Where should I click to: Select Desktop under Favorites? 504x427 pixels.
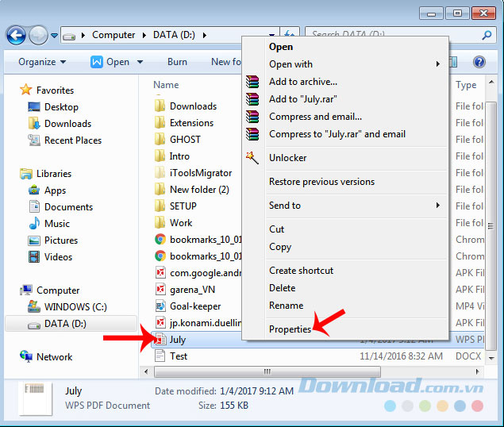pyautogui.click(x=61, y=106)
